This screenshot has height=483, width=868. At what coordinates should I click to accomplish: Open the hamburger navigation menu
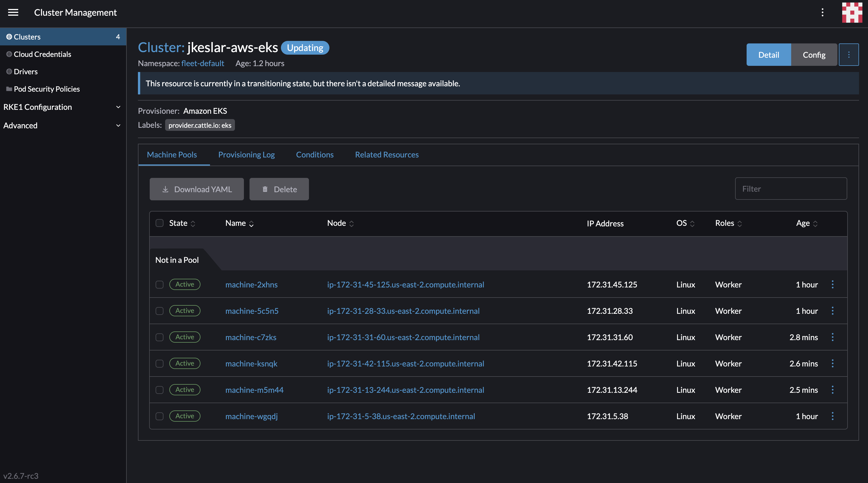click(13, 12)
